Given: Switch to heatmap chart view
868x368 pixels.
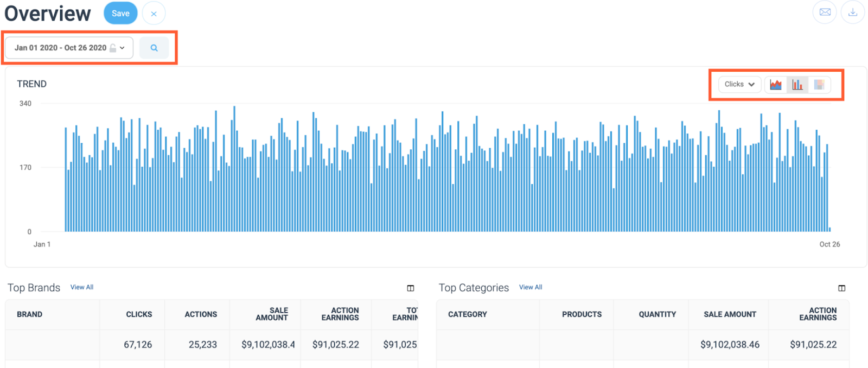Looking at the screenshot, I should pyautogui.click(x=819, y=85).
